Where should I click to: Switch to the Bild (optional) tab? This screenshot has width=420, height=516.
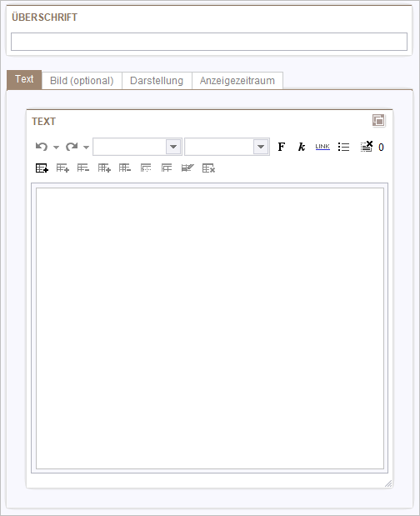(82, 81)
